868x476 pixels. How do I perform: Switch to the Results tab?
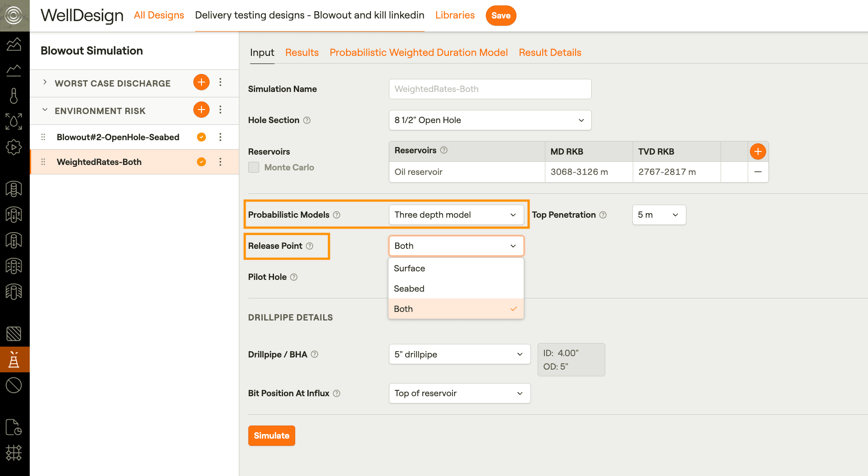(x=302, y=53)
